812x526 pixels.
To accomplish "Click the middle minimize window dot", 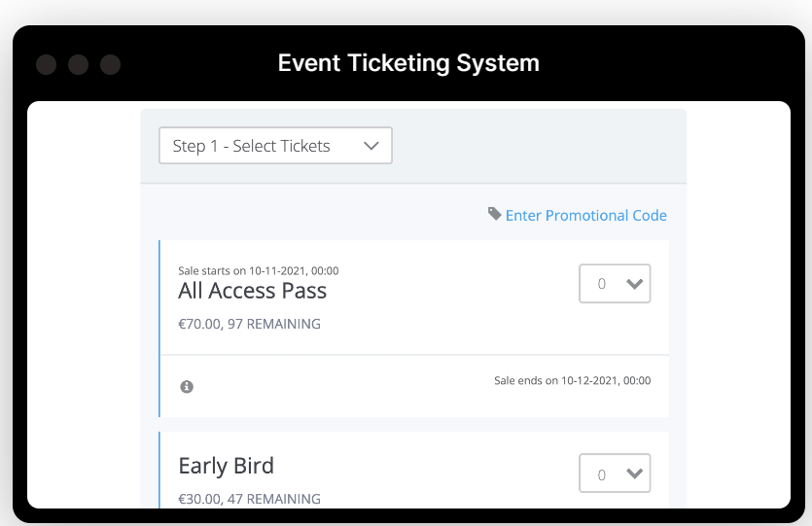I will pos(78,65).
